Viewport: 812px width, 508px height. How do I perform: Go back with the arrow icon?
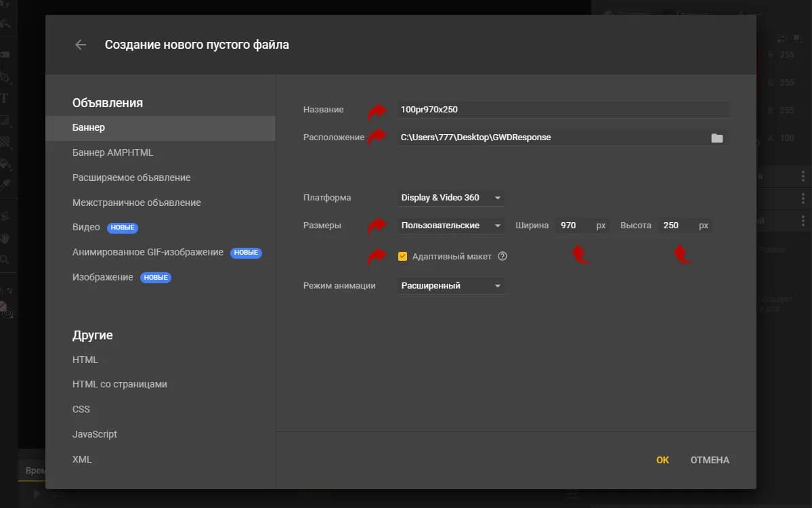tap(81, 45)
